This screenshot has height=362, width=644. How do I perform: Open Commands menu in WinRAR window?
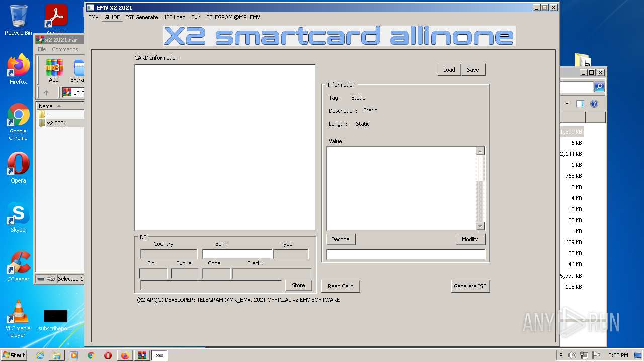click(x=65, y=49)
